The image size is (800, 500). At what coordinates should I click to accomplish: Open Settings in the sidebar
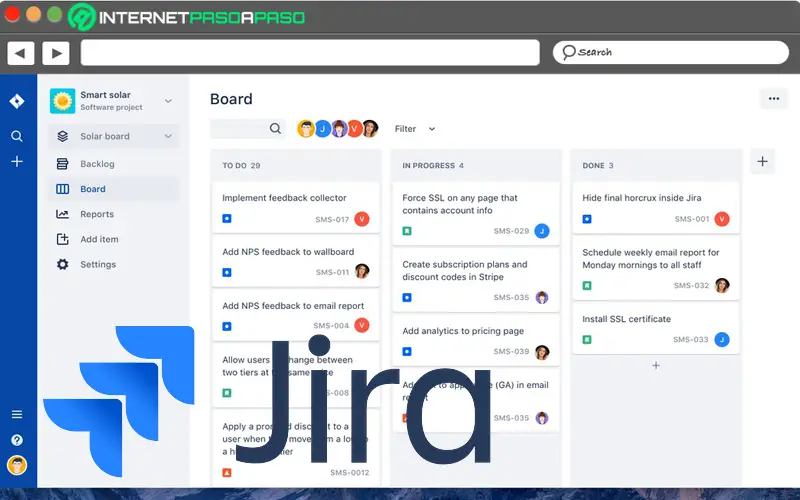[113, 264]
